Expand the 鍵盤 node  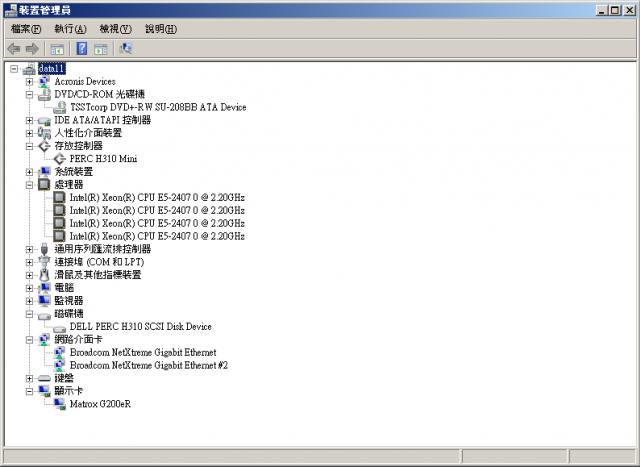click(29, 378)
